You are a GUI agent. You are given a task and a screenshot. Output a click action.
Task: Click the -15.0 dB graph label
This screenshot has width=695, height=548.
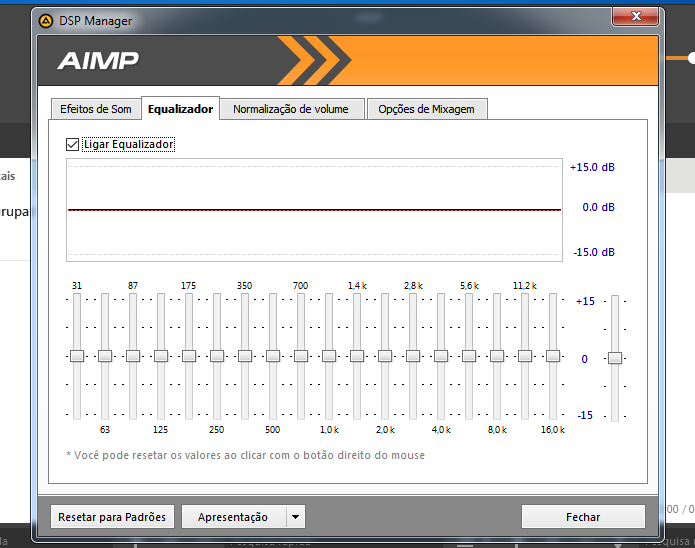point(594,252)
